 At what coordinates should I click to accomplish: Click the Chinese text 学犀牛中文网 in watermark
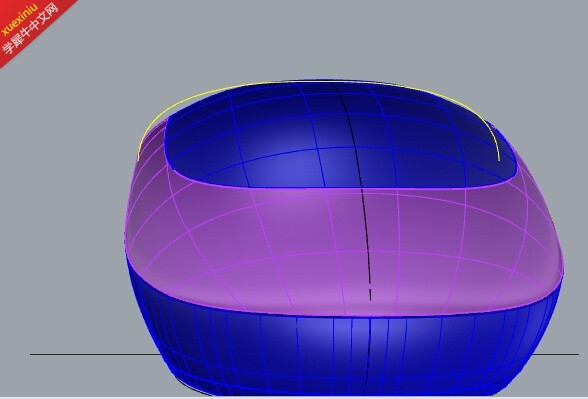click(x=31, y=29)
